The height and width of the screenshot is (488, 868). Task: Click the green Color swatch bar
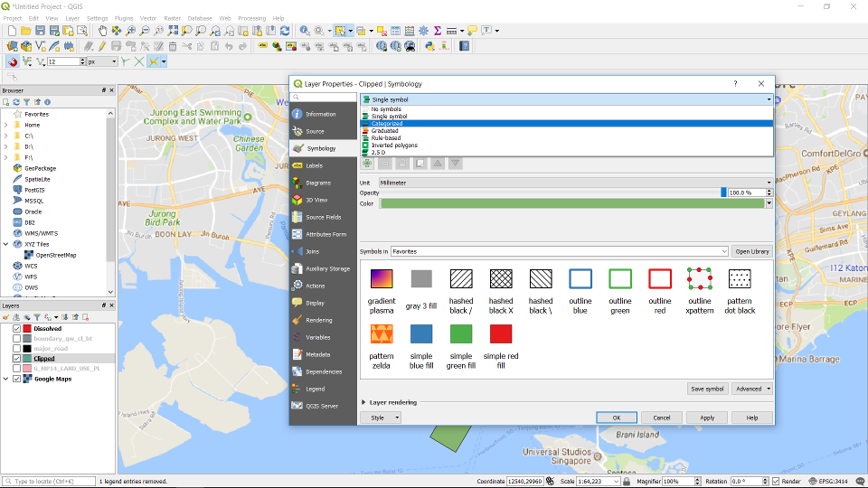[571, 203]
